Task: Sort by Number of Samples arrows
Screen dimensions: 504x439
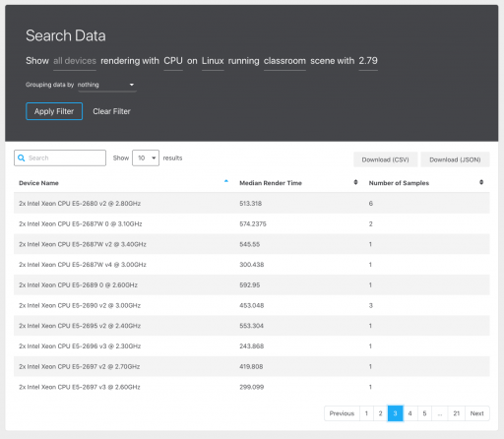Action: pyautogui.click(x=481, y=182)
